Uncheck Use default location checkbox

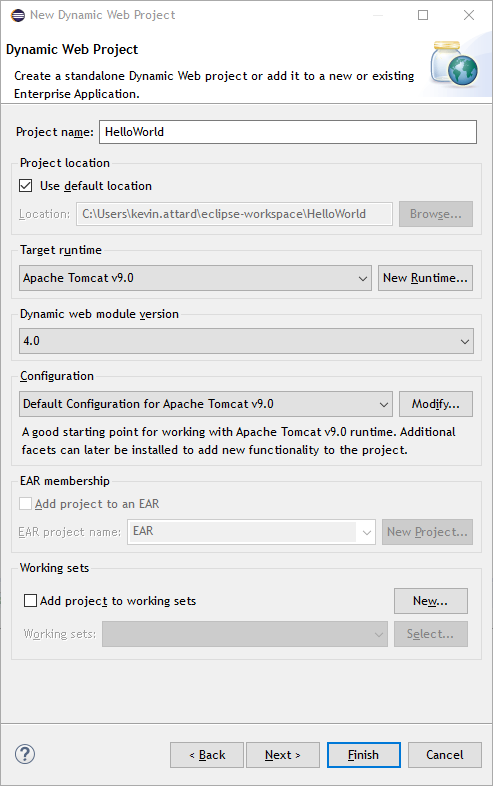coord(26,186)
